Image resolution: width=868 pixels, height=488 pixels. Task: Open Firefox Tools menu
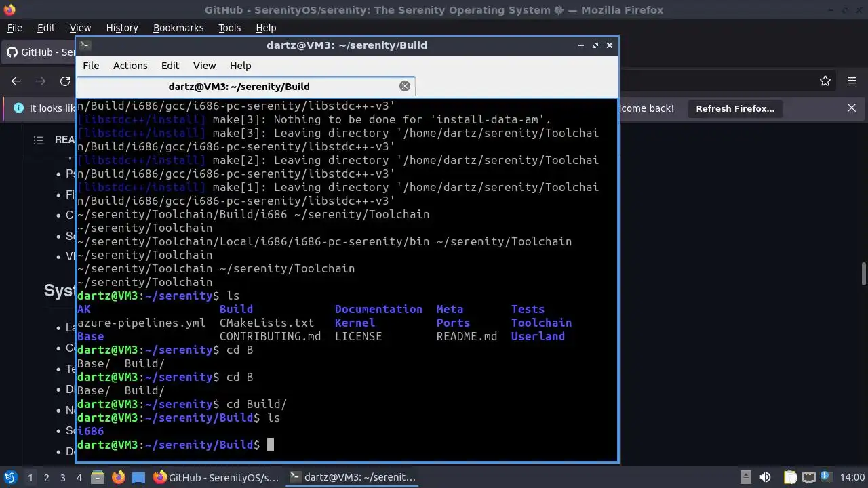[x=230, y=28]
